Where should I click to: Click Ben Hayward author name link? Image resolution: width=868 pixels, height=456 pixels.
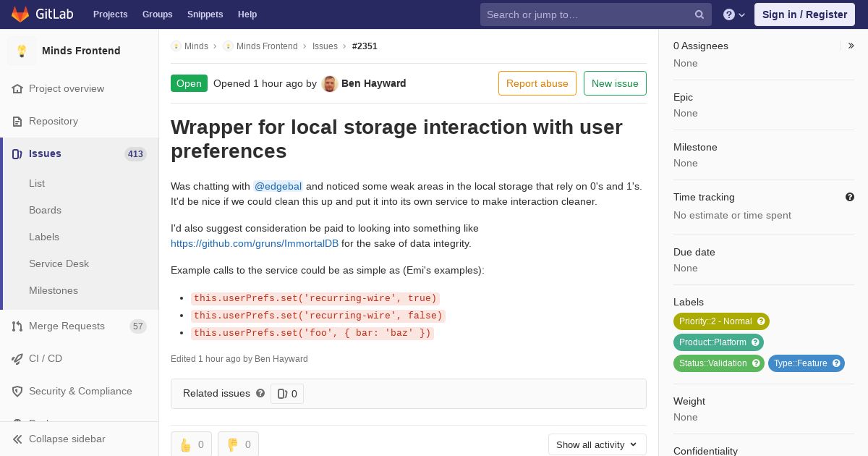373,83
